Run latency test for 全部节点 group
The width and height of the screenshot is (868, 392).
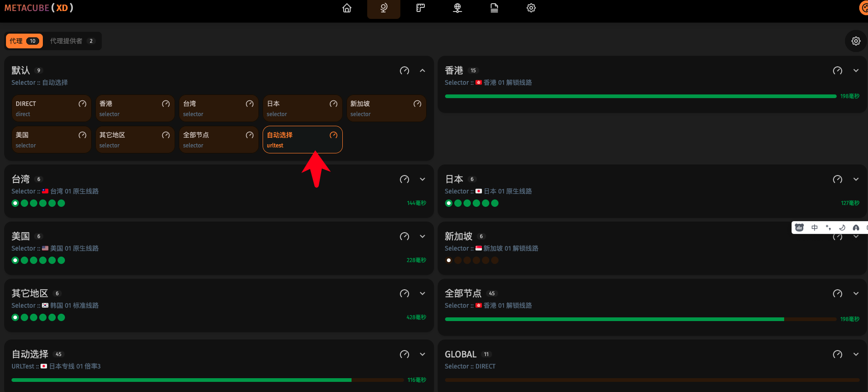[x=838, y=293]
